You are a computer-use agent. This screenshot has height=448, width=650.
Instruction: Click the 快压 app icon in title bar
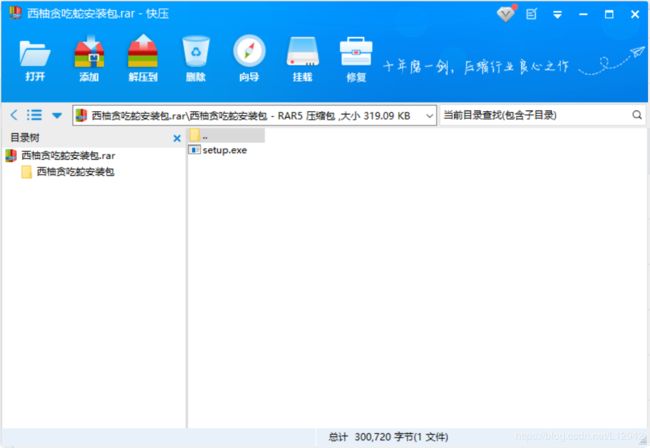pos(15,12)
